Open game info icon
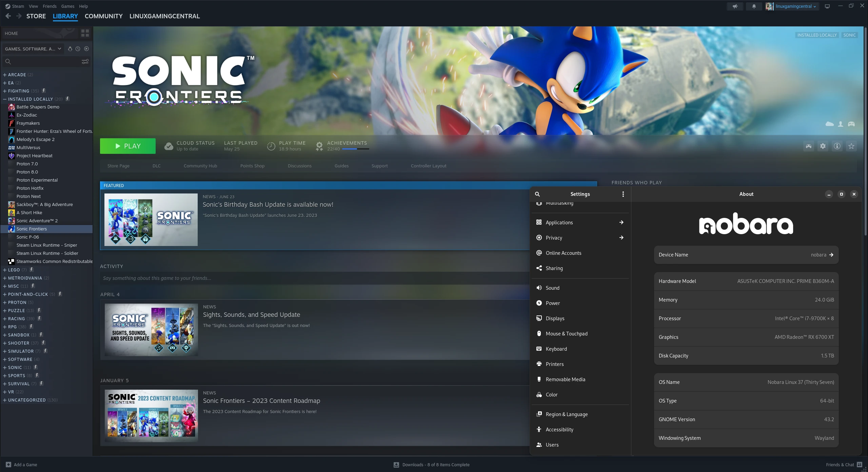The width and height of the screenshot is (868, 472). pyautogui.click(x=837, y=146)
